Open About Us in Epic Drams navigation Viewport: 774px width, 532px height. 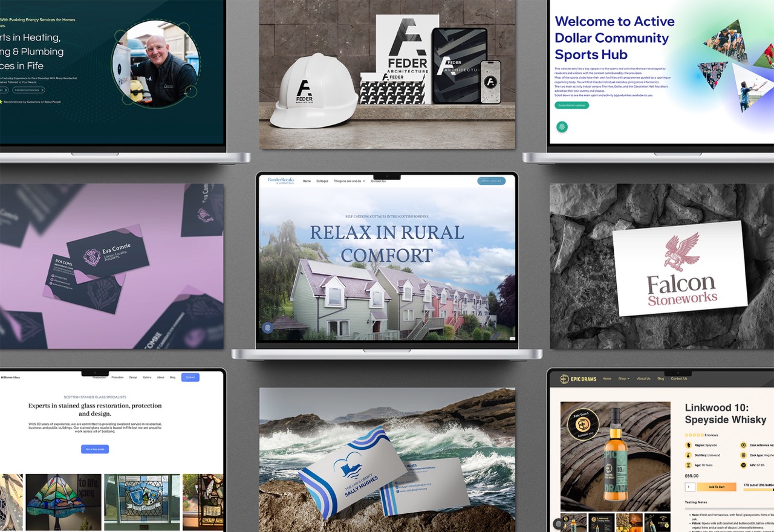click(x=643, y=378)
